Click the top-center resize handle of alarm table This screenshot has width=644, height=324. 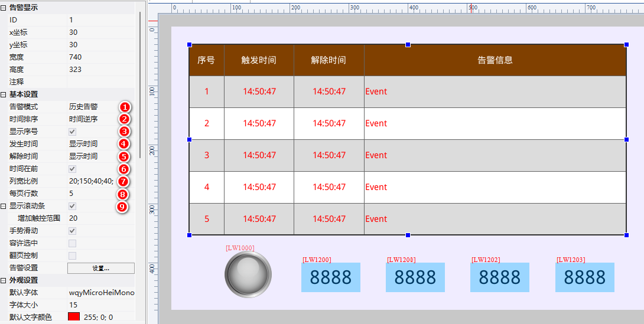click(408, 45)
